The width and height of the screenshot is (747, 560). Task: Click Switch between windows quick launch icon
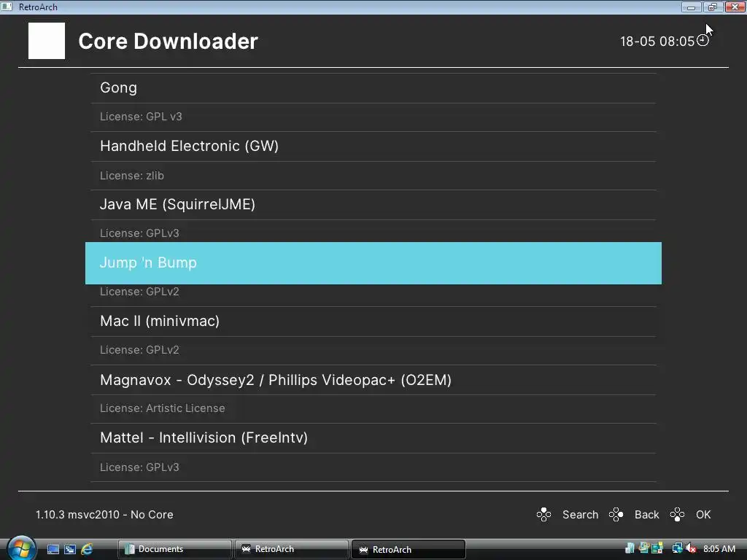point(70,549)
